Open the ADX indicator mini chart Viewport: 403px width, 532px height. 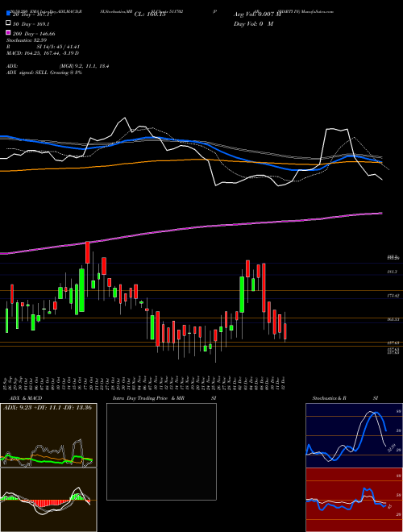[x=48, y=435]
